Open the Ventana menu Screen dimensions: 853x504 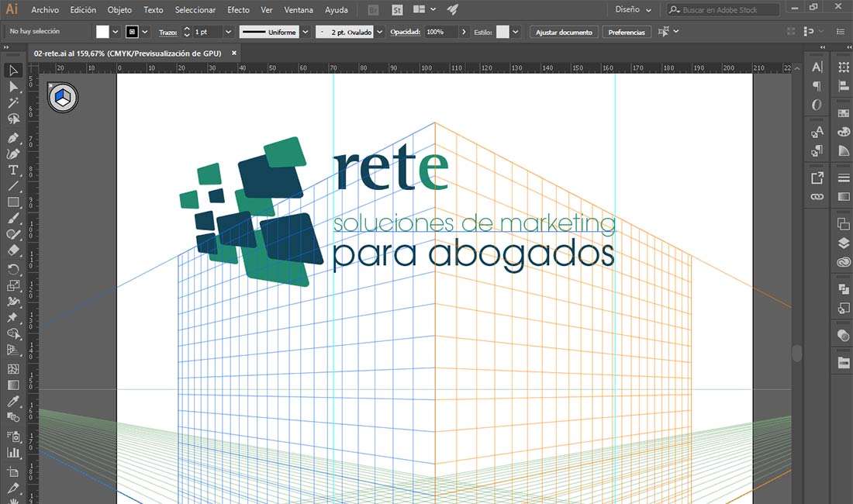coord(299,10)
